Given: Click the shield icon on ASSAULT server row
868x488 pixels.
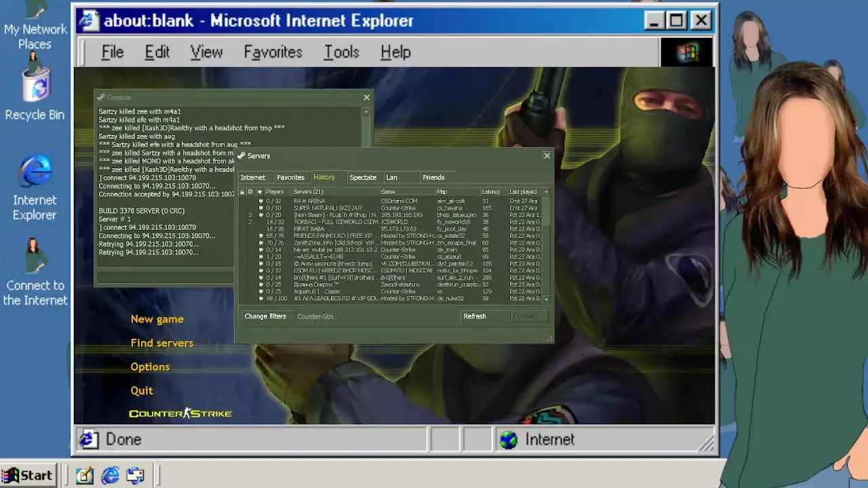Looking at the screenshot, I should [x=260, y=257].
